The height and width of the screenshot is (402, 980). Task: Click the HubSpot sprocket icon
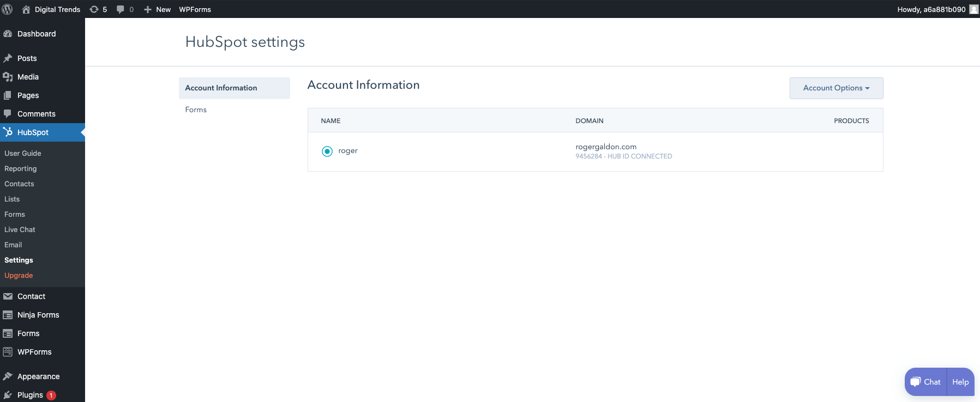click(8, 132)
